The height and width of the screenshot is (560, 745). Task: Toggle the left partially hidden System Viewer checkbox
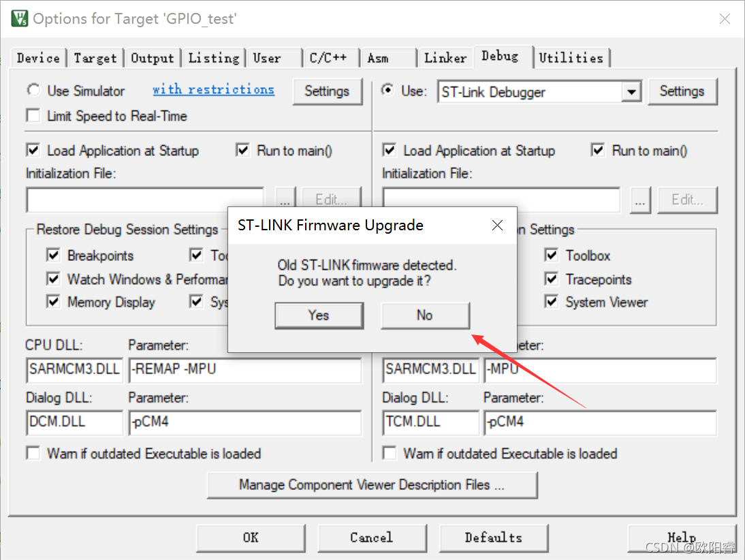[195, 301]
